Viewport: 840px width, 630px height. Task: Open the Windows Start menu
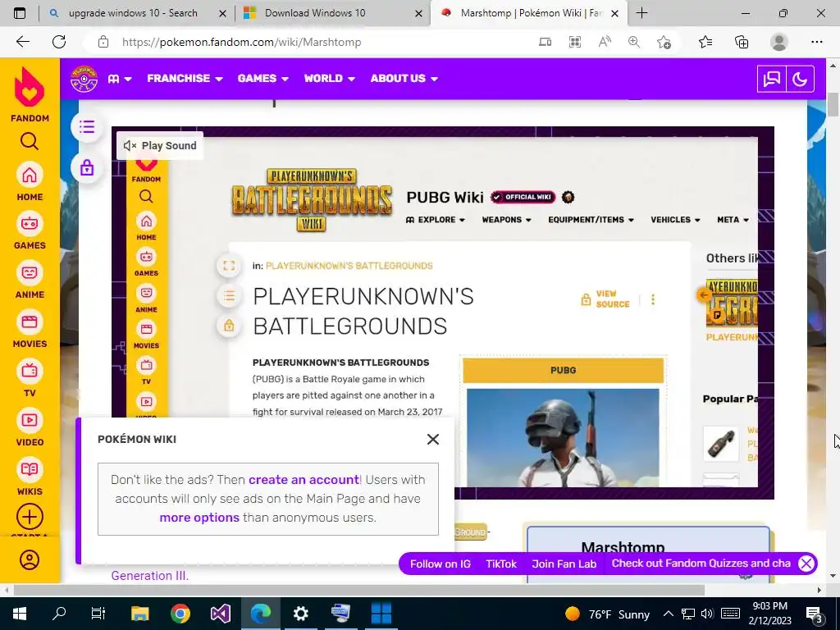[20, 614]
